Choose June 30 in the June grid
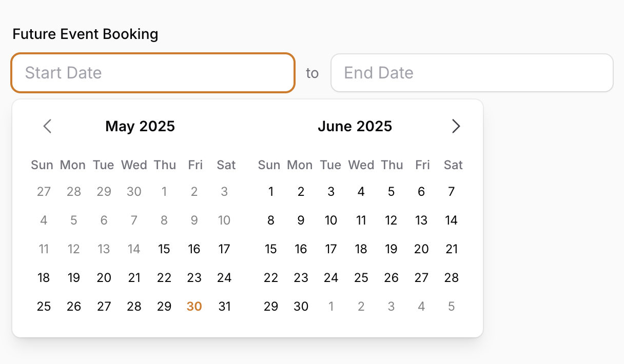This screenshot has height=364, width=624. click(301, 307)
